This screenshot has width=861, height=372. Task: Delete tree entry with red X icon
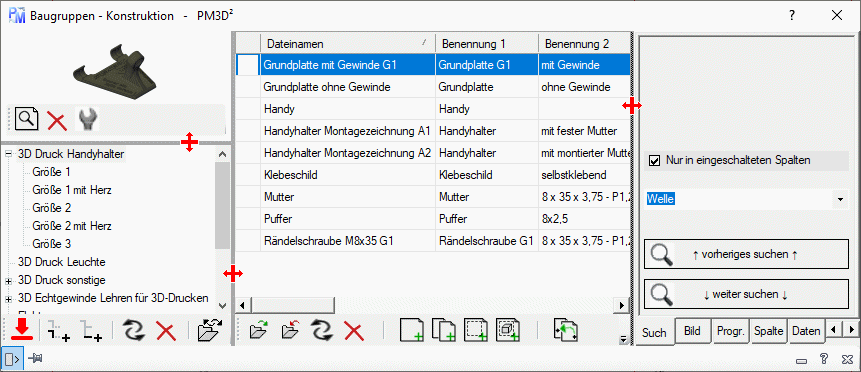[166, 331]
